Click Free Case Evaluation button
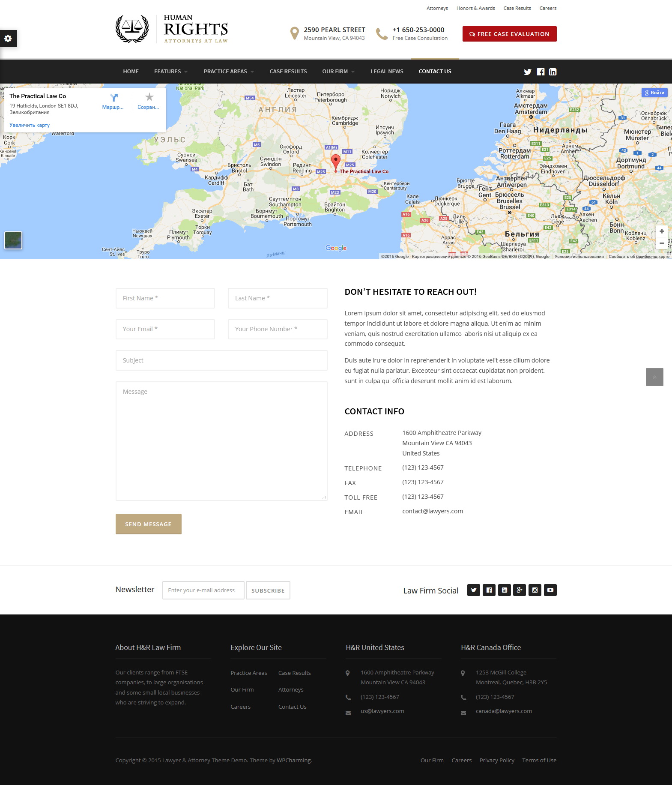 (x=510, y=34)
